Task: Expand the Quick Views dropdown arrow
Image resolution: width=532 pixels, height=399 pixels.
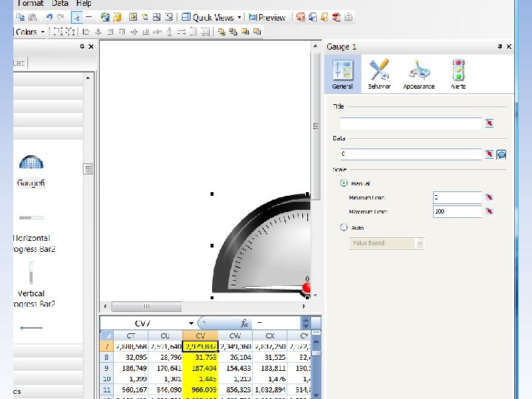Action: [239, 17]
